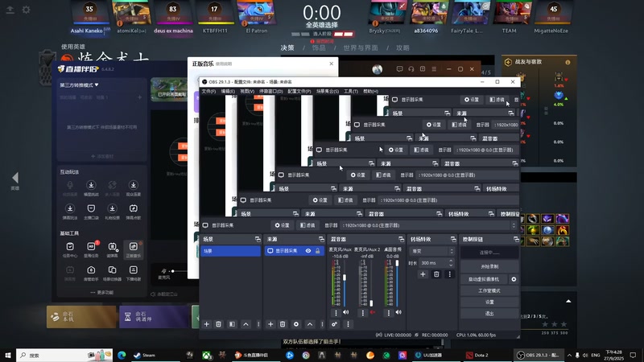
Task: Adjust the 300 ms duration stepper
Action: 451,263
